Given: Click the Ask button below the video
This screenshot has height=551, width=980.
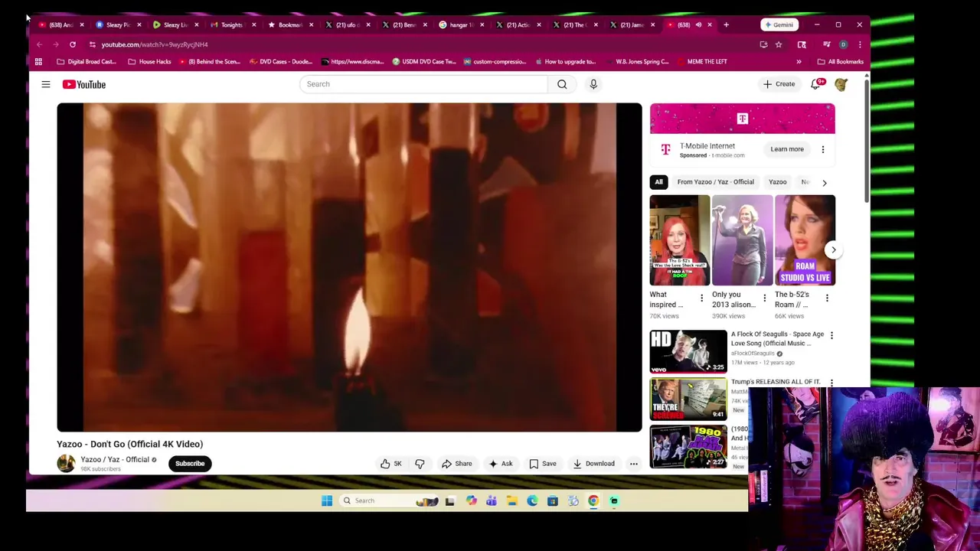Looking at the screenshot, I should 501,464.
